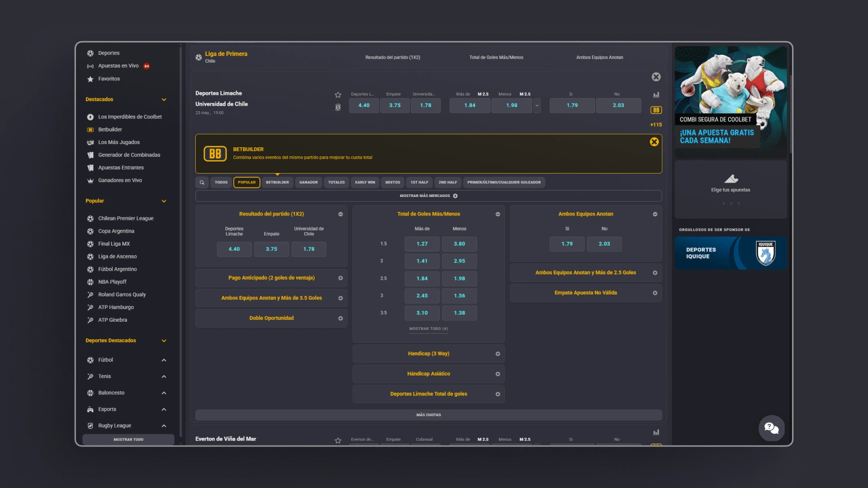Switch to TODOS markets tab
This screenshot has height=488, width=868.
pyautogui.click(x=221, y=182)
